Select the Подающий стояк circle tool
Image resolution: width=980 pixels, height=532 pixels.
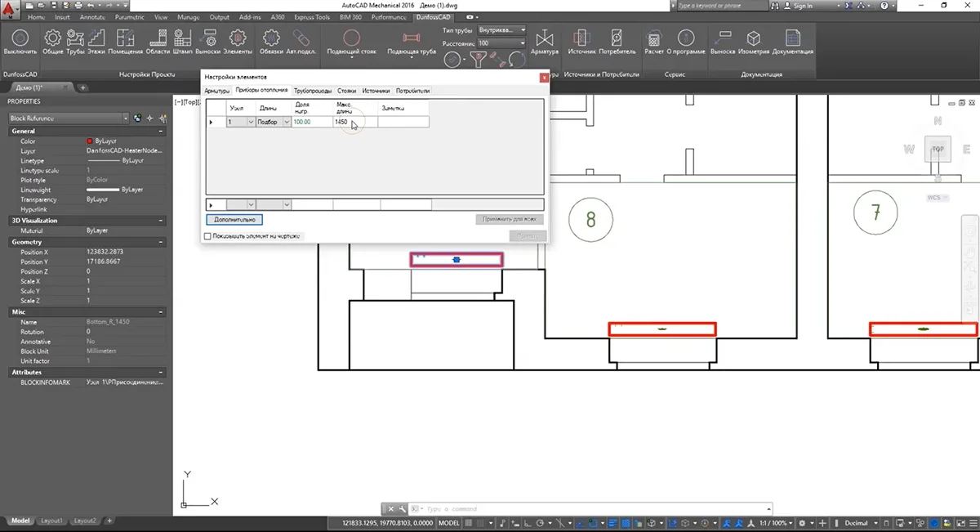(x=351, y=38)
